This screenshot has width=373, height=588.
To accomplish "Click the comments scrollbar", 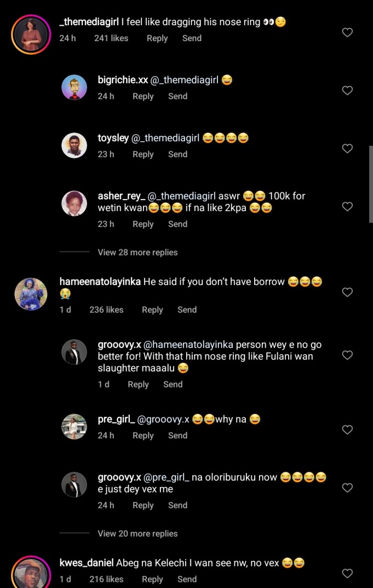I will (371, 184).
